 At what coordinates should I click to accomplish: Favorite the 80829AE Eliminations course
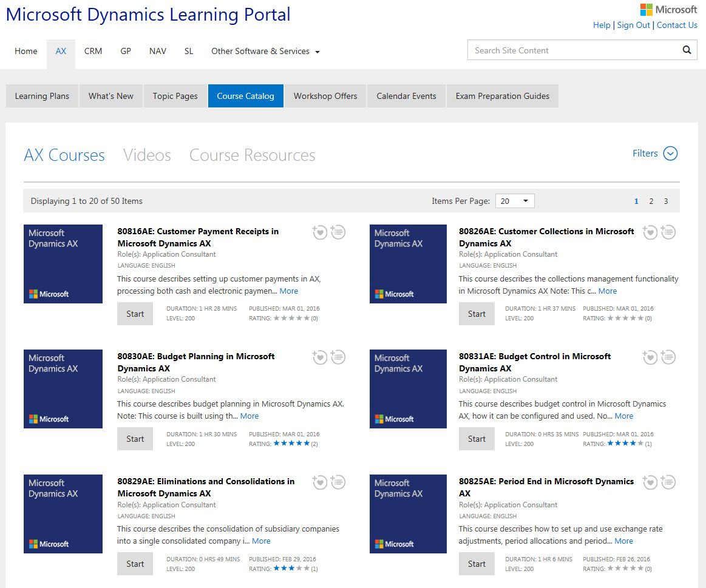point(320,482)
